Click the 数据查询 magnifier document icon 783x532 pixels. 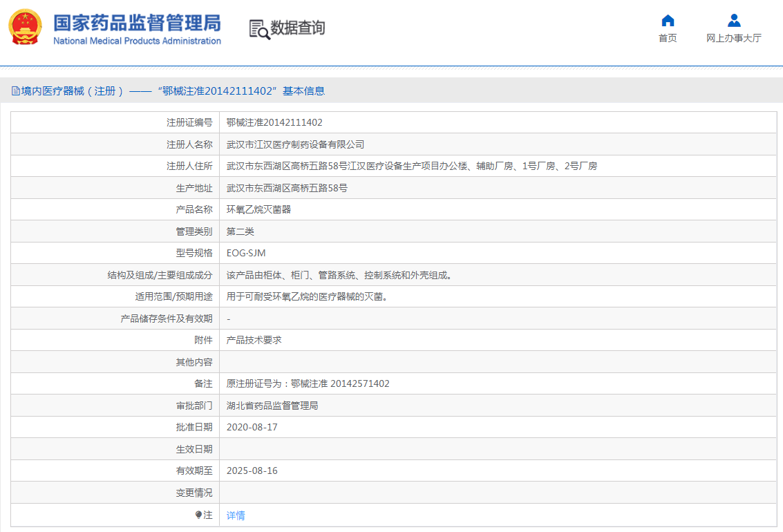tap(259, 29)
